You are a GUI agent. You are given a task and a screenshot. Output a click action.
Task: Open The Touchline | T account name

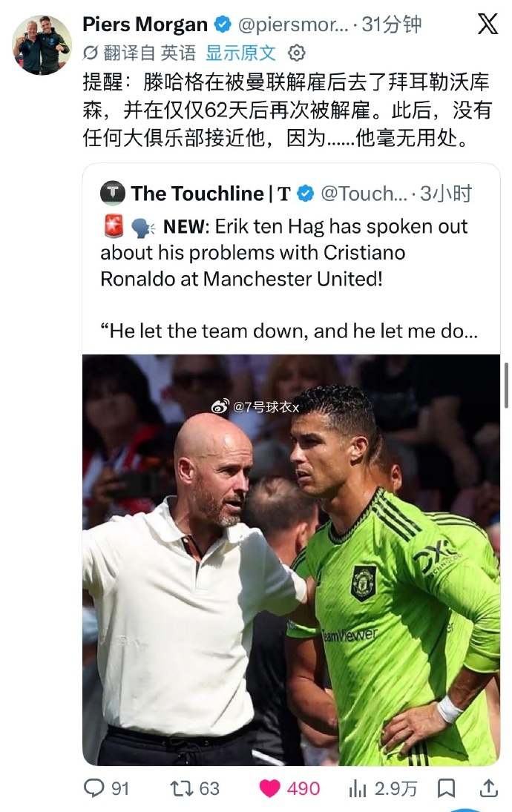[x=211, y=194]
